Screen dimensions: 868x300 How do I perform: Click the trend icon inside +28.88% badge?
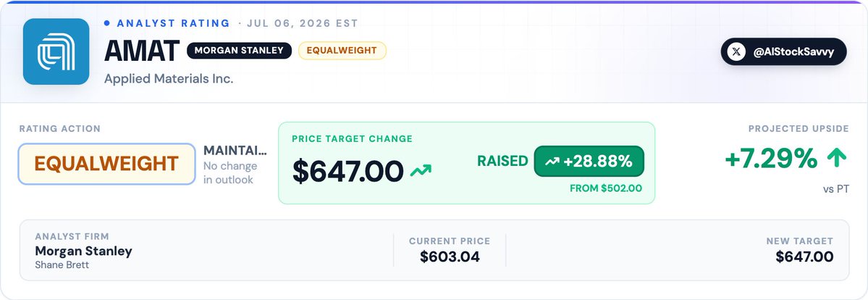[552, 162]
